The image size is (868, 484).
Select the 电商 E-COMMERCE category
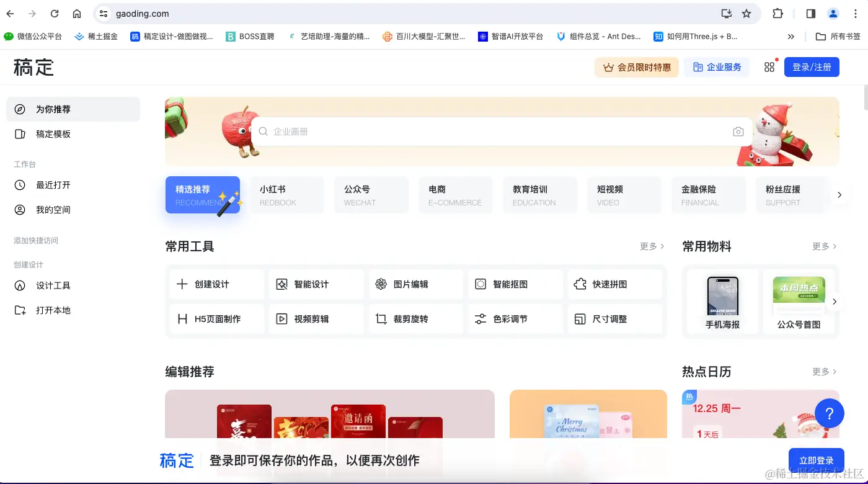[x=456, y=194]
